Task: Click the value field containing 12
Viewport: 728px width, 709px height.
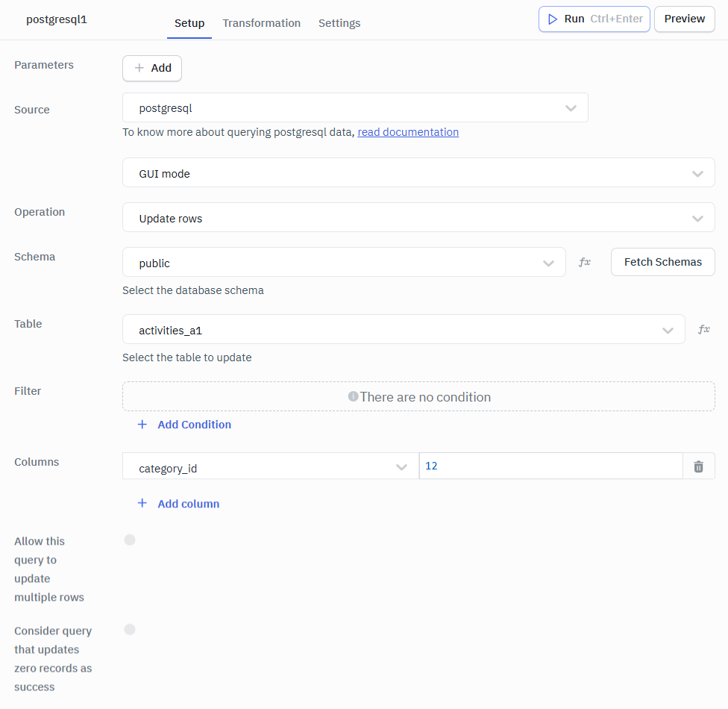Action: 550,466
